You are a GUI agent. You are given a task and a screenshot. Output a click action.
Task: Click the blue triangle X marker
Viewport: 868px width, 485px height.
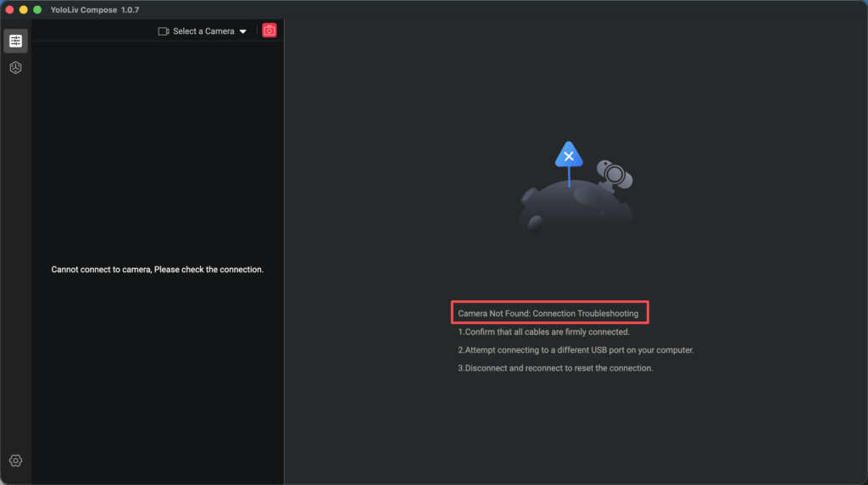[x=569, y=156]
